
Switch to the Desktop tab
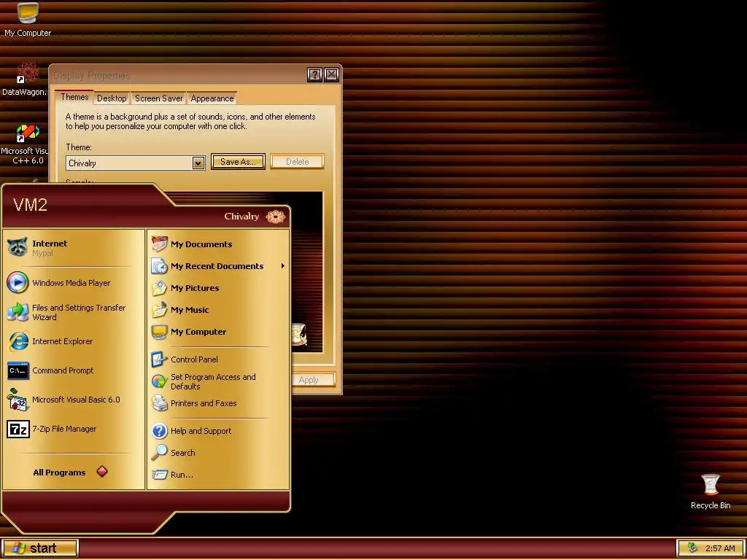coord(112,98)
